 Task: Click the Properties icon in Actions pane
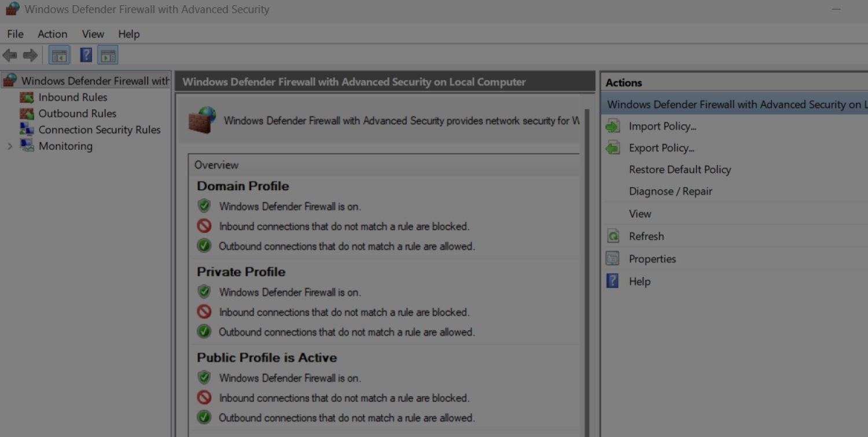[x=613, y=258]
